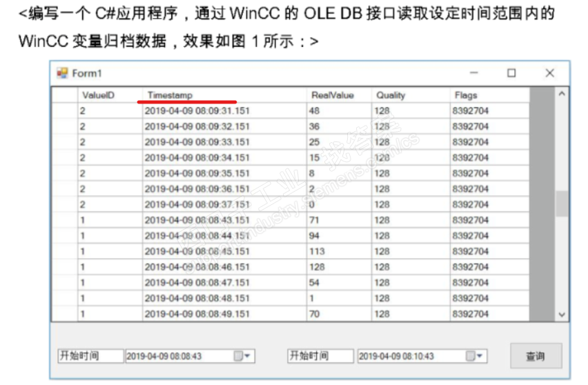The image size is (588, 385).
Task: Click RealValue cell 36
Action: (339, 127)
